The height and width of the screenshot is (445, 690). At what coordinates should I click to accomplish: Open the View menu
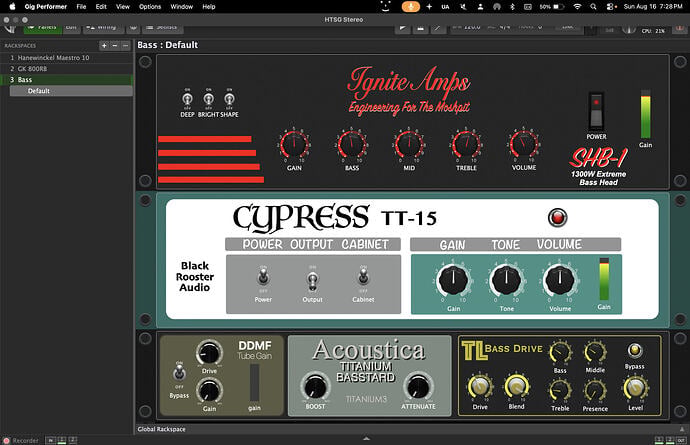pos(123,7)
